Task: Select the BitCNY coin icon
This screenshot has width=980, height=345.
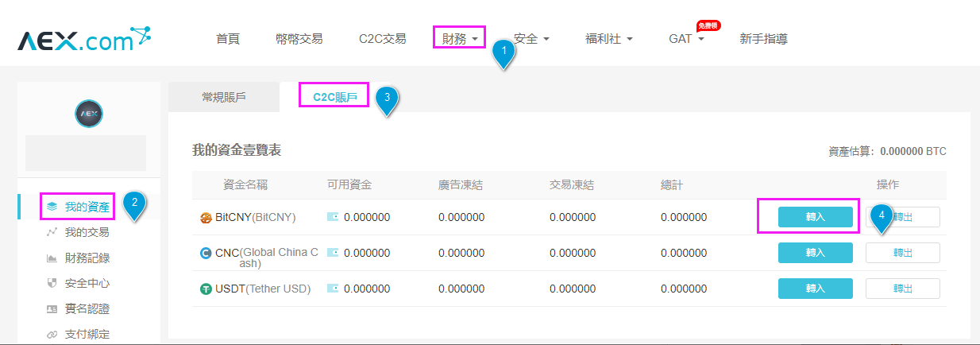Action: (x=206, y=218)
